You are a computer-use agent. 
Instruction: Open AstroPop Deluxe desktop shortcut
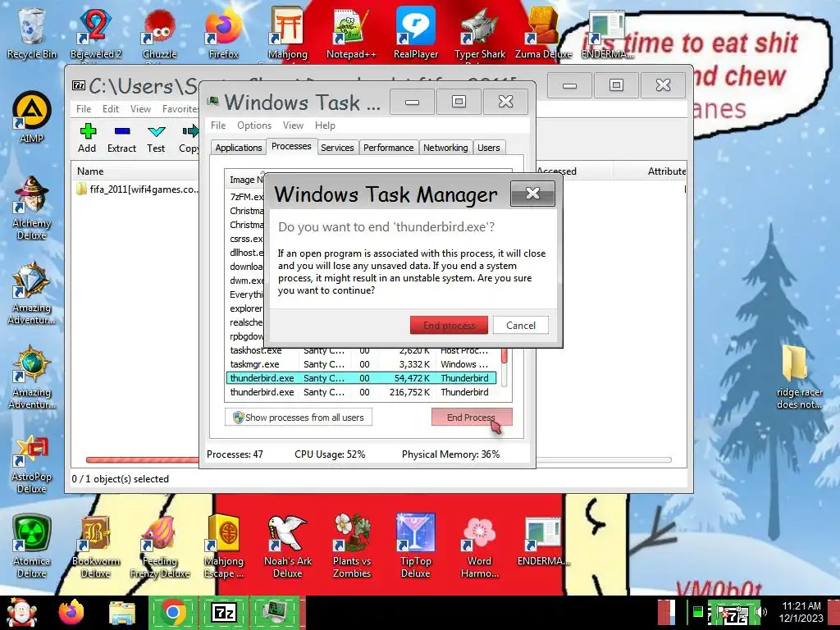click(x=32, y=464)
